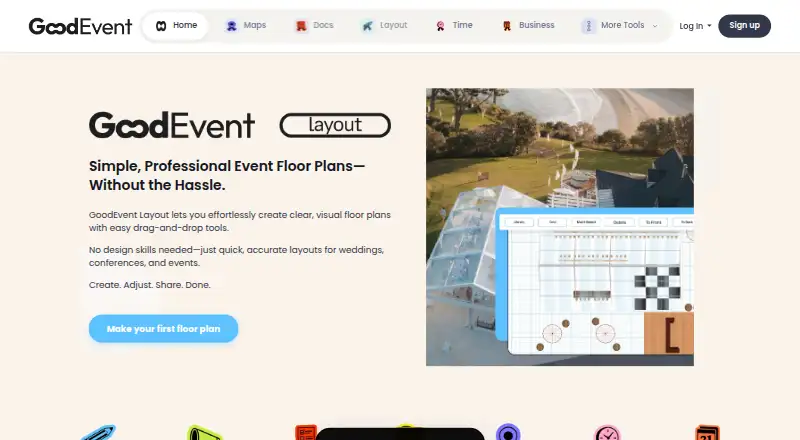Click the pink clock icon at bottom
800x440 pixels.
pyautogui.click(x=607, y=433)
